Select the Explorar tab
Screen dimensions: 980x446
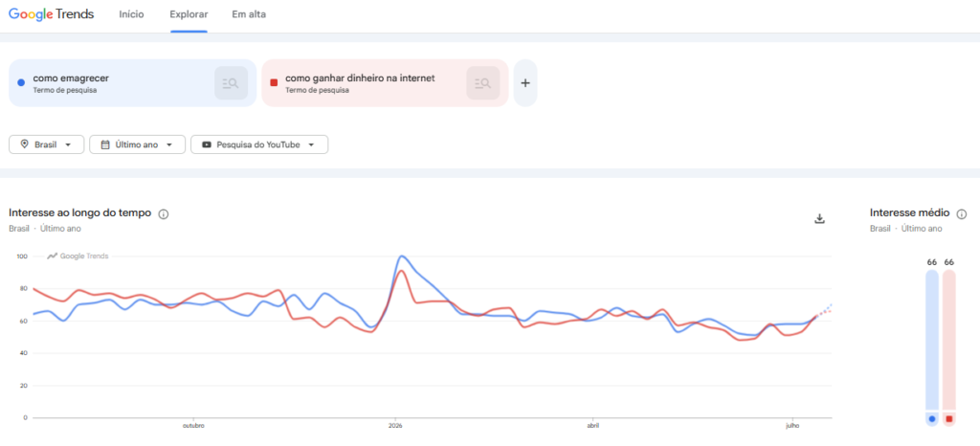(189, 14)
